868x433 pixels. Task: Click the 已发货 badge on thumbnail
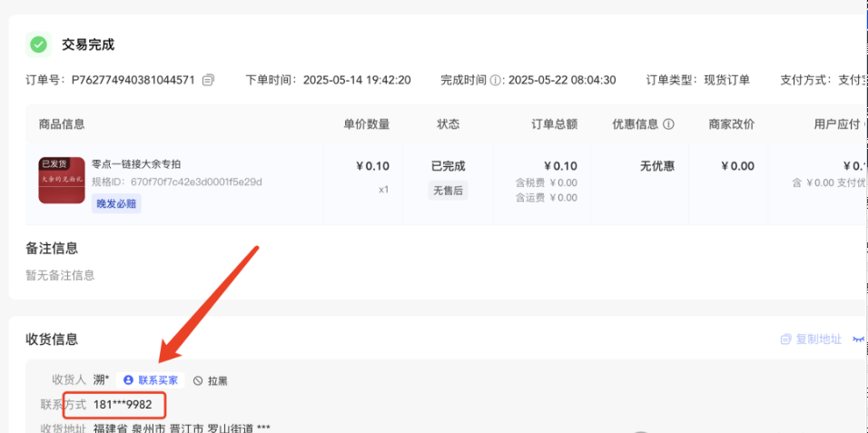point(54,164)
